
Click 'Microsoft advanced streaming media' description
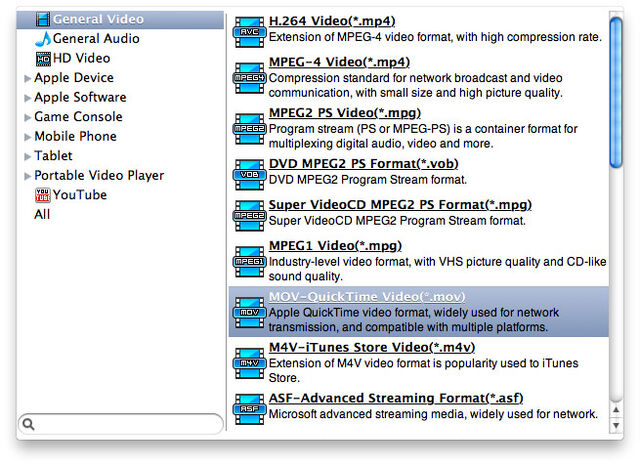[433, 414]
